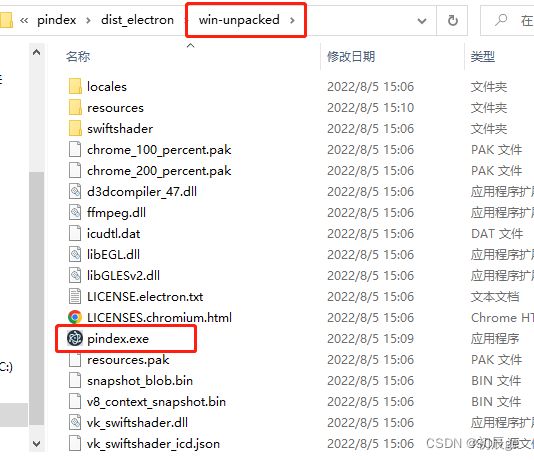Open the locales folder icon
Screen dimensions: 534x460
[x=75, y=86]
